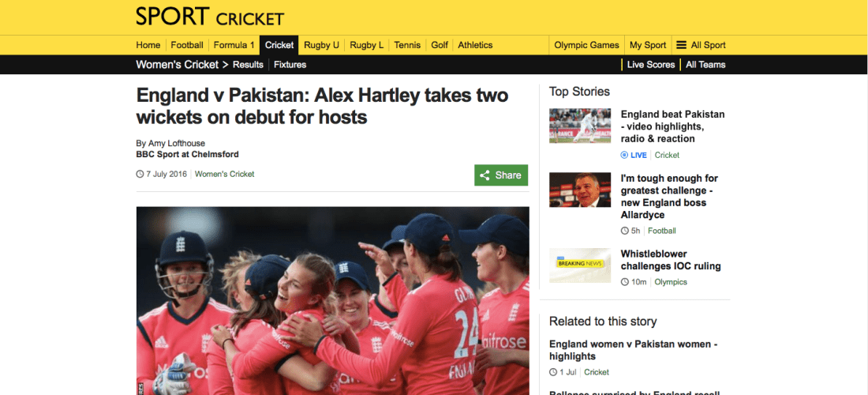Open the My Sport menu

(x=648, y=46)
